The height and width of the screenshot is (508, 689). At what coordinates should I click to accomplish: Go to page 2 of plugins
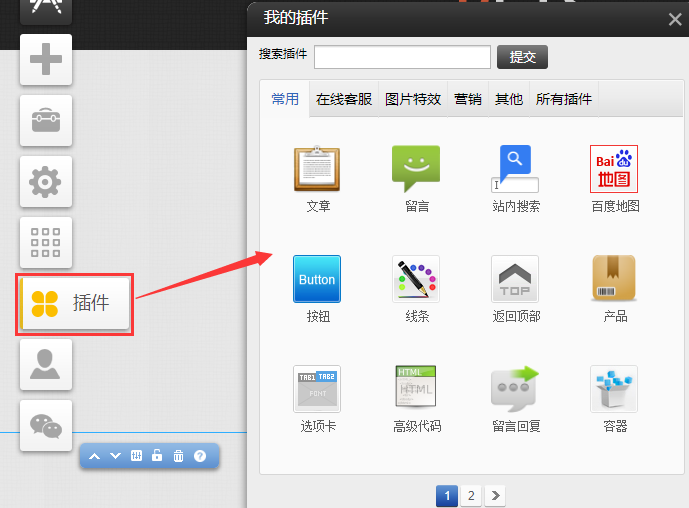coord(471,495)
